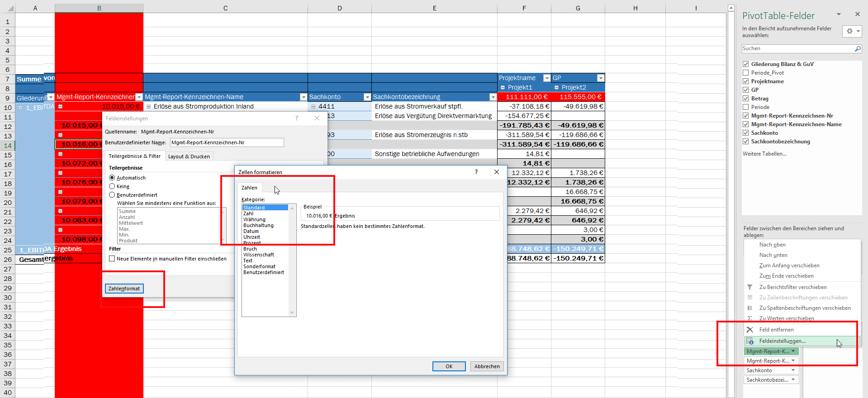Select Zahl category in list
868x398 pixels.
point(248,213)
